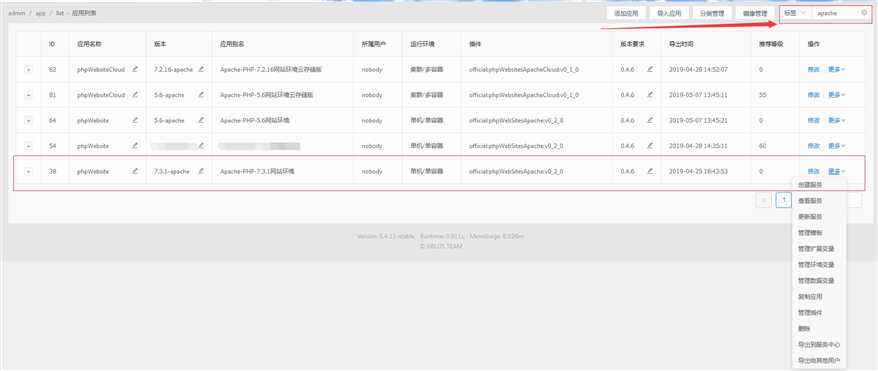
Task: Edit the app name for ID 64
Action: 135,120
